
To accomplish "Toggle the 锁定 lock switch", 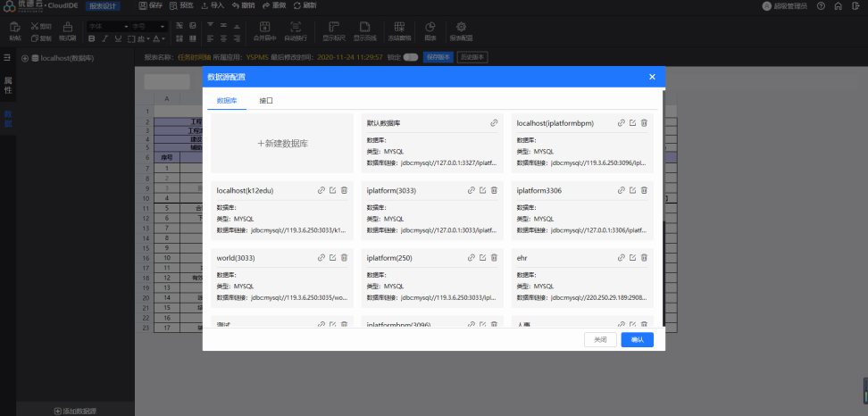I will click(410, 57).
